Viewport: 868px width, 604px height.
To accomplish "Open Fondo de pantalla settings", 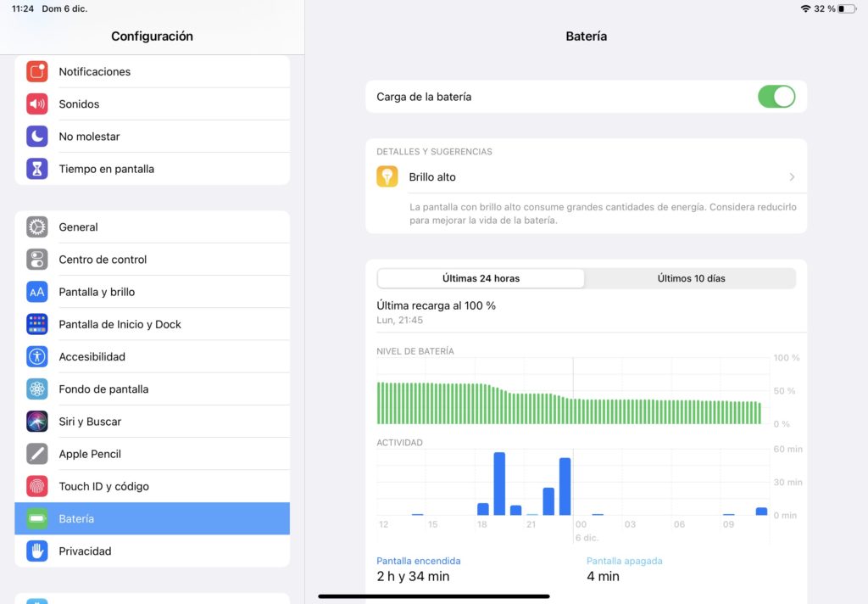I will (103, 389).
